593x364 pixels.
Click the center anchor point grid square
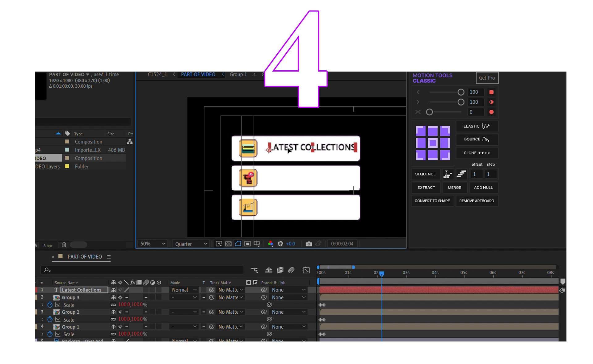[x=432, y=143]
